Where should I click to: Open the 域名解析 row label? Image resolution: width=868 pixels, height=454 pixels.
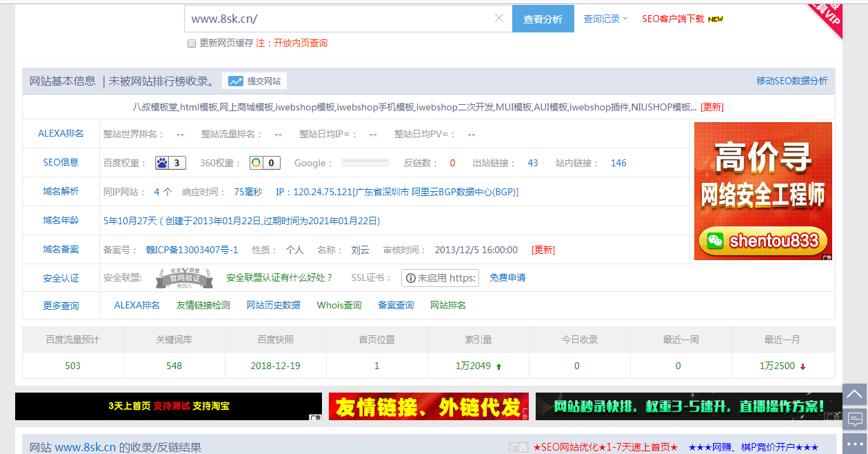click(x=61, y=192)
